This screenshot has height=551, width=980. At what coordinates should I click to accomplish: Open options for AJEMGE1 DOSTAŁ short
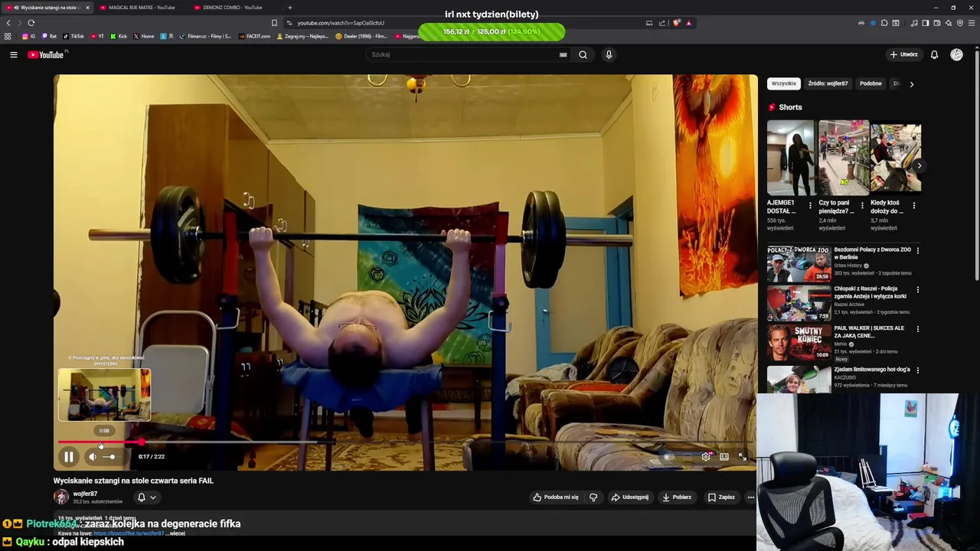pyautogui.click(x=810, y=206)
